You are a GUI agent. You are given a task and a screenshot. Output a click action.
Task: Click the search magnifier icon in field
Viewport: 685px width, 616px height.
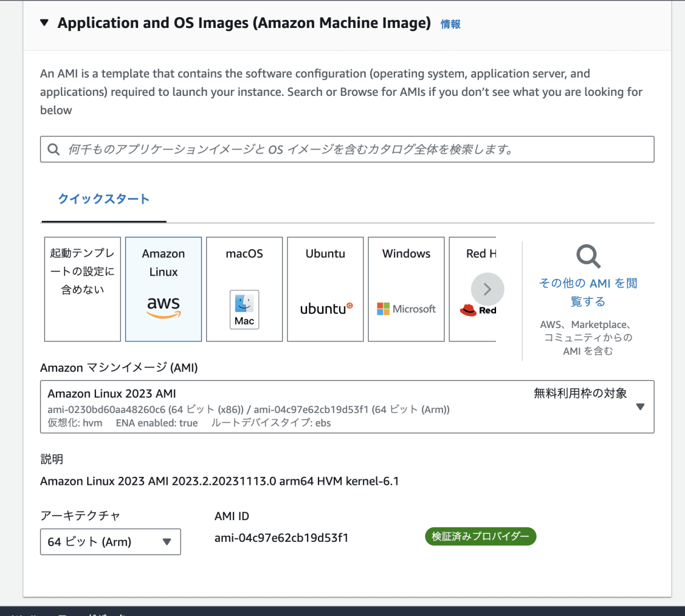[54, 149]
